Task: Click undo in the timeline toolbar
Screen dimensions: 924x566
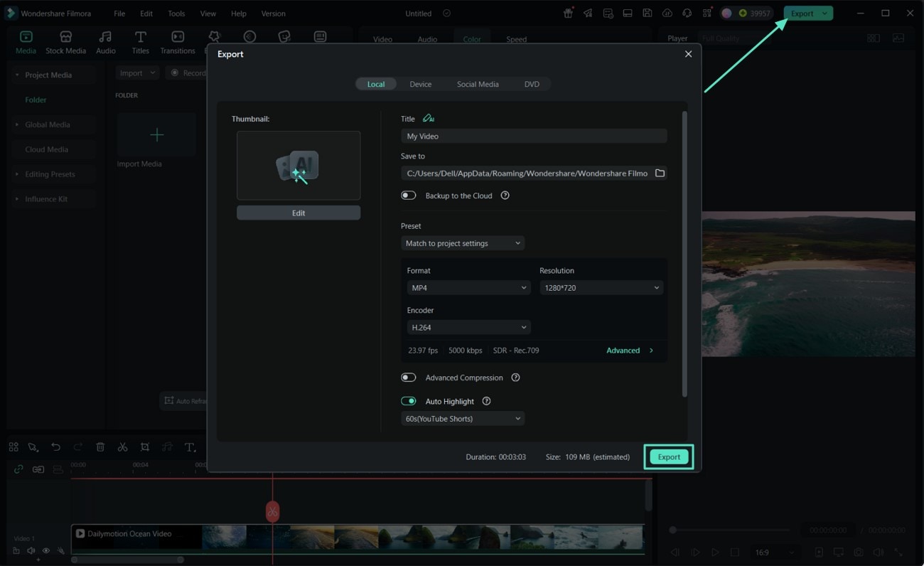Action: point(55,447)
